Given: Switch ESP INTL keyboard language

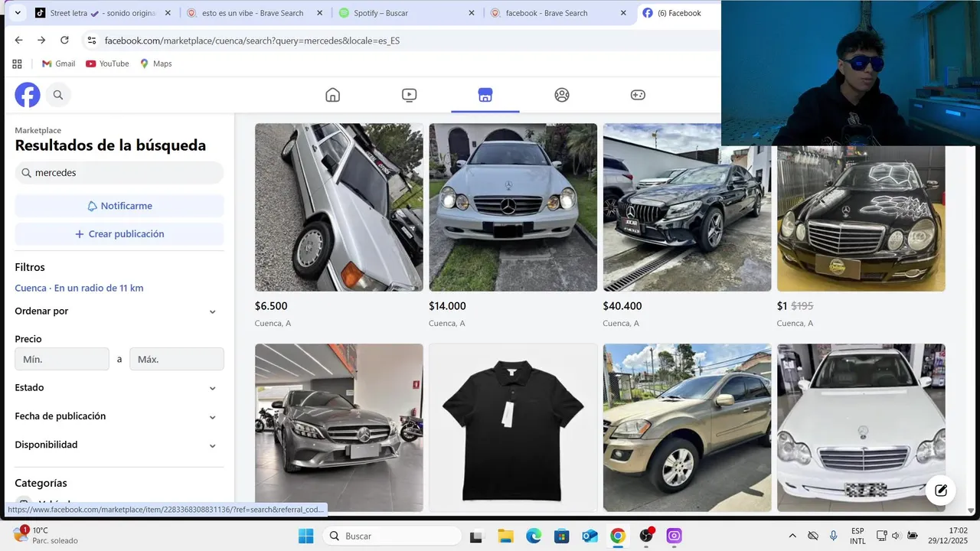Looking at the screenshot, I should coord(857,536).
